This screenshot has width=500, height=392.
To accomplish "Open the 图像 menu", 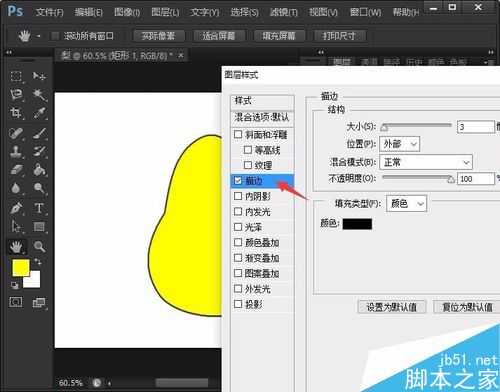I will click(127, 12).
